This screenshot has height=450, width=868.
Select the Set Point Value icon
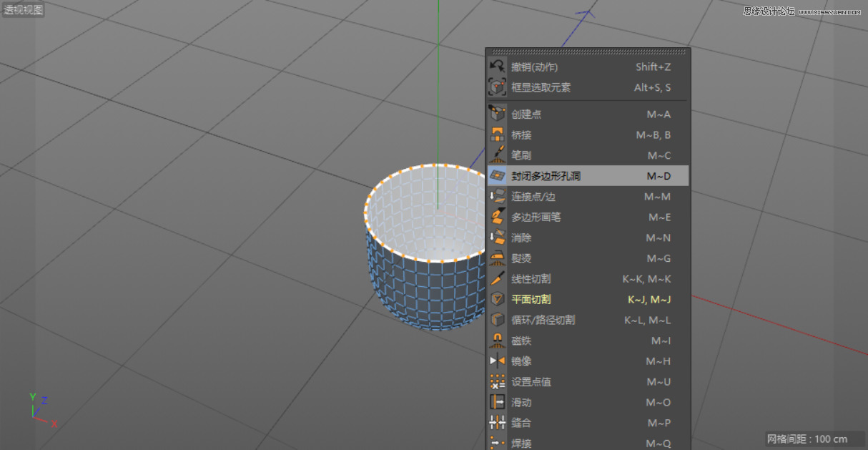(x=498, y=381)
